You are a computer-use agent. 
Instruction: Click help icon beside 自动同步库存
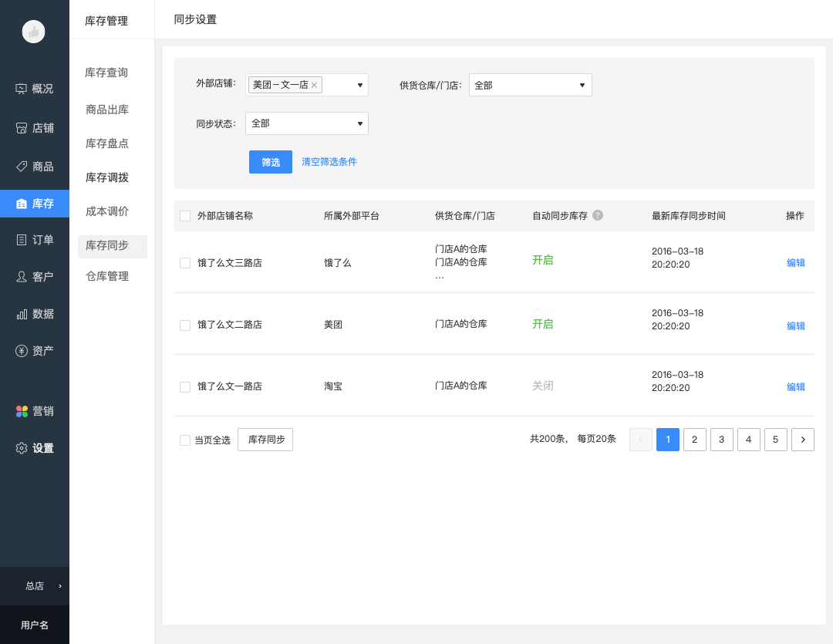tap(598, 216)
